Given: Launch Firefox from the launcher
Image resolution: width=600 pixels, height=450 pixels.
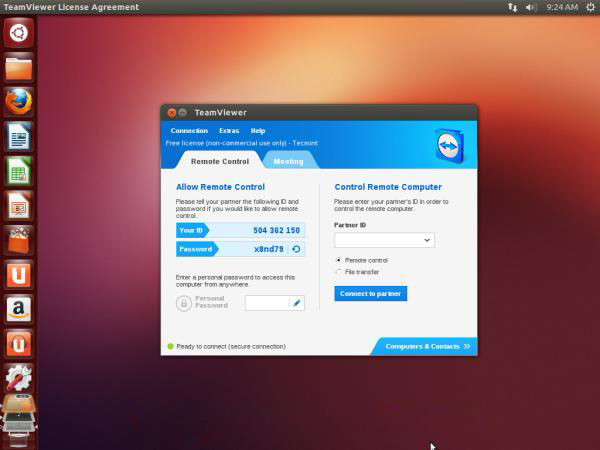Looking at the screenshot, I should click(x=19, y=102).
